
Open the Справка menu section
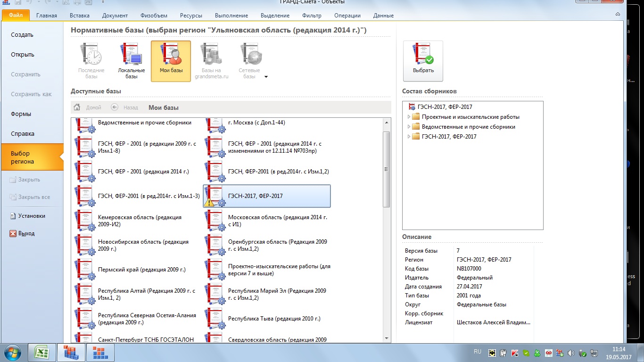point(32,134)
